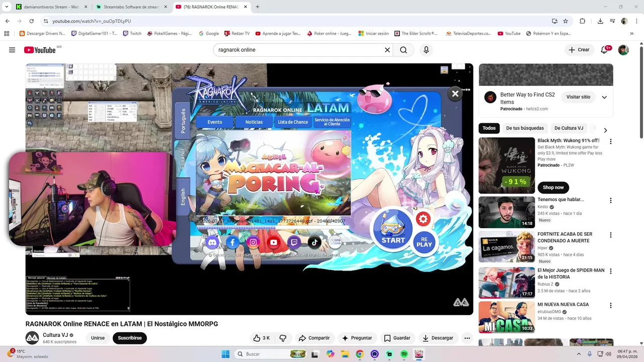Viewport: 644px width, 362px height.
Task: Start voice search with the microphone icon
Action: [426, 50]
